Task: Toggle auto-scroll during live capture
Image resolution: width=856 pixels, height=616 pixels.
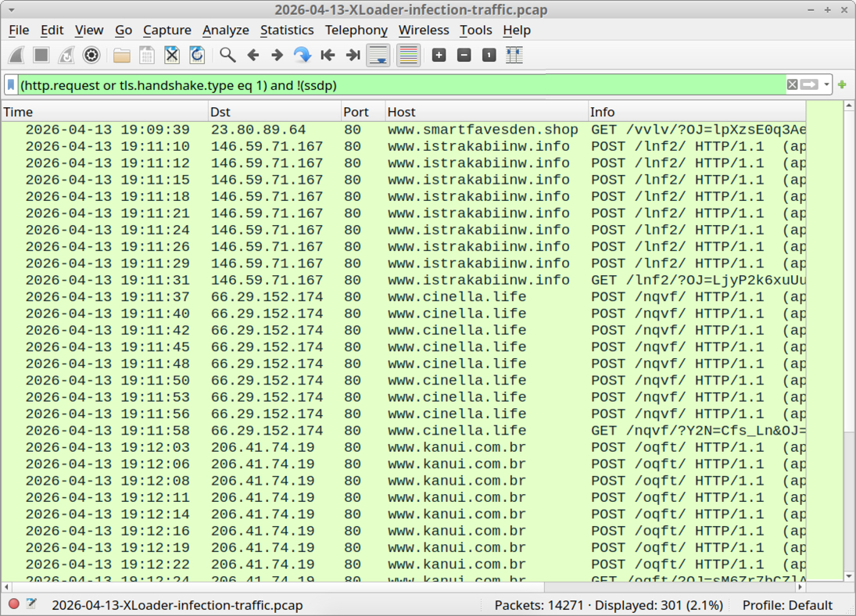Action: [378, 56]
